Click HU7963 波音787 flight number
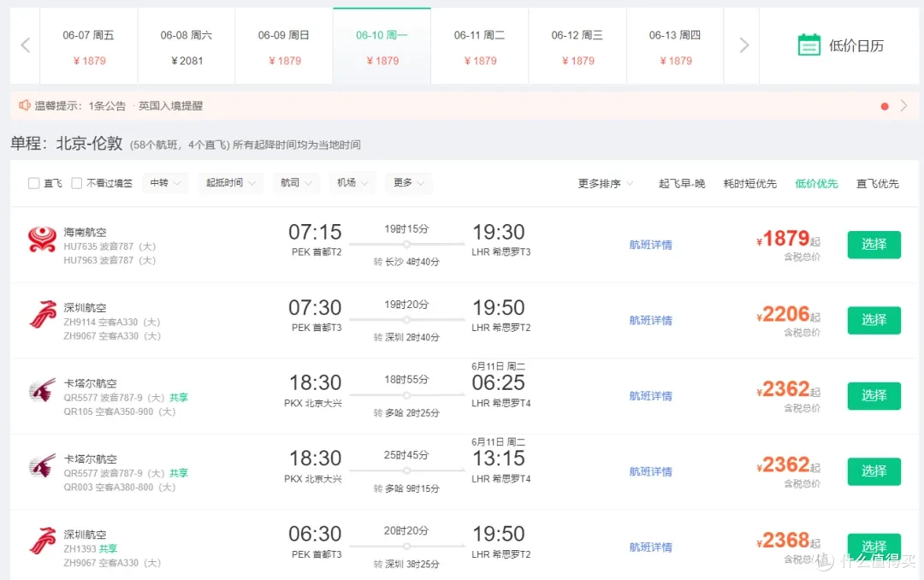The image size is (924, 580). pyautogui.click(x=110, y=260)
